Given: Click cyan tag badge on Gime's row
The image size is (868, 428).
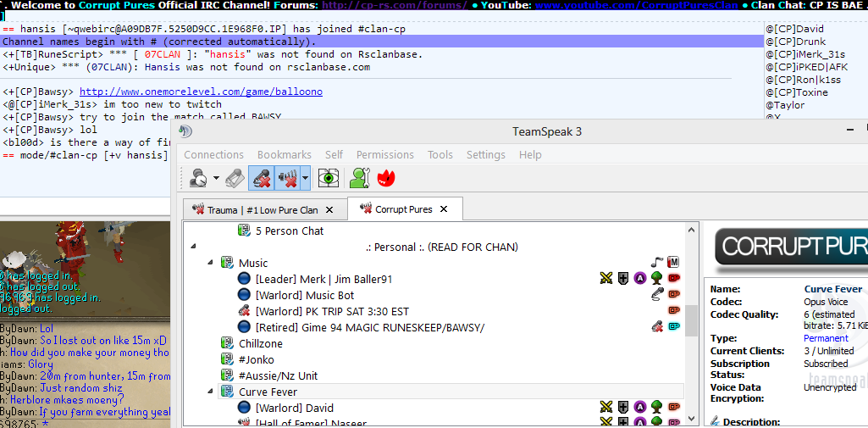Looking at the screenshot, I should coord(674,326).
